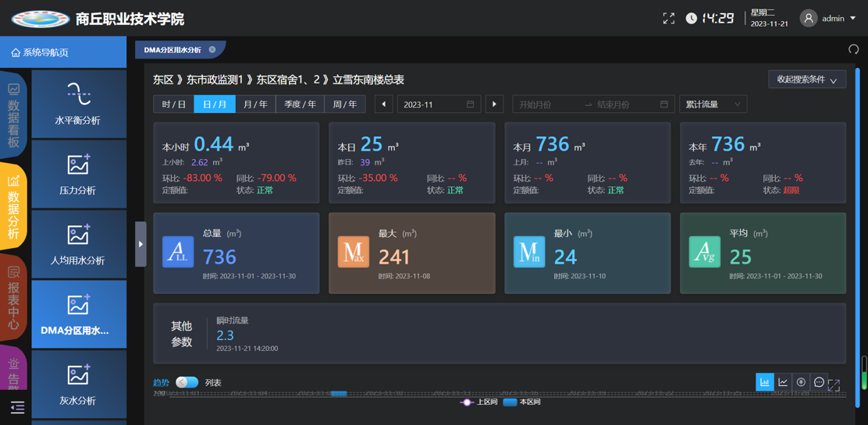The image size is (868, 425).
Task: Click the fullscreen icon in top header
Action: (669, 18)
